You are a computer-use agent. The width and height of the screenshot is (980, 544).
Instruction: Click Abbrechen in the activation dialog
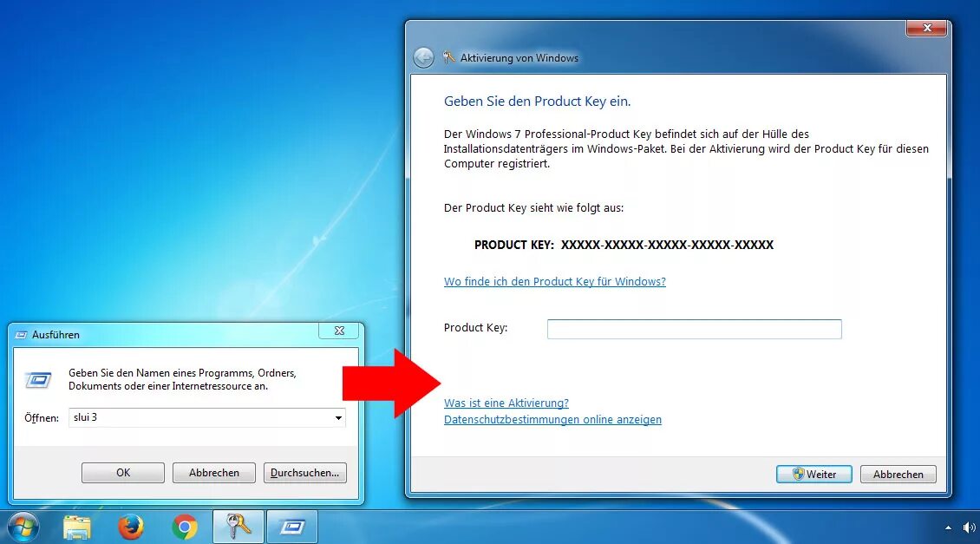coord(898,474)
